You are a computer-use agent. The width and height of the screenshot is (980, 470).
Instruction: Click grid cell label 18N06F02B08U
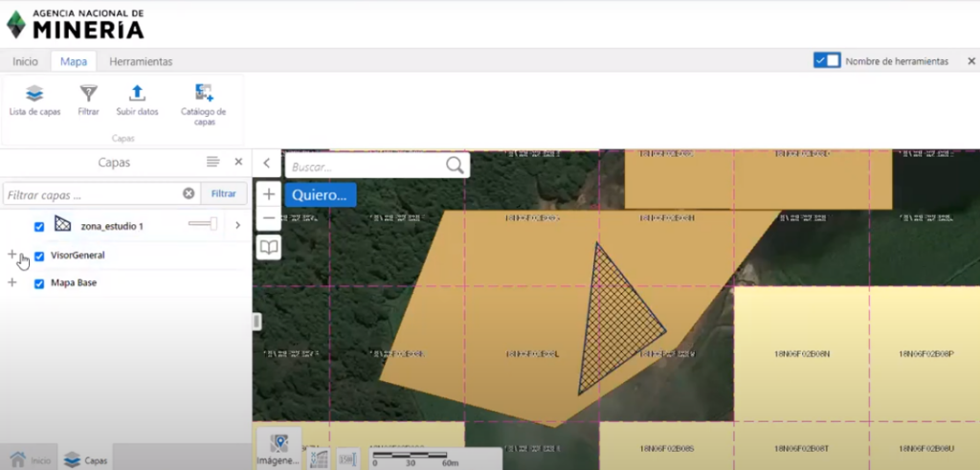(x=926, y=449)
